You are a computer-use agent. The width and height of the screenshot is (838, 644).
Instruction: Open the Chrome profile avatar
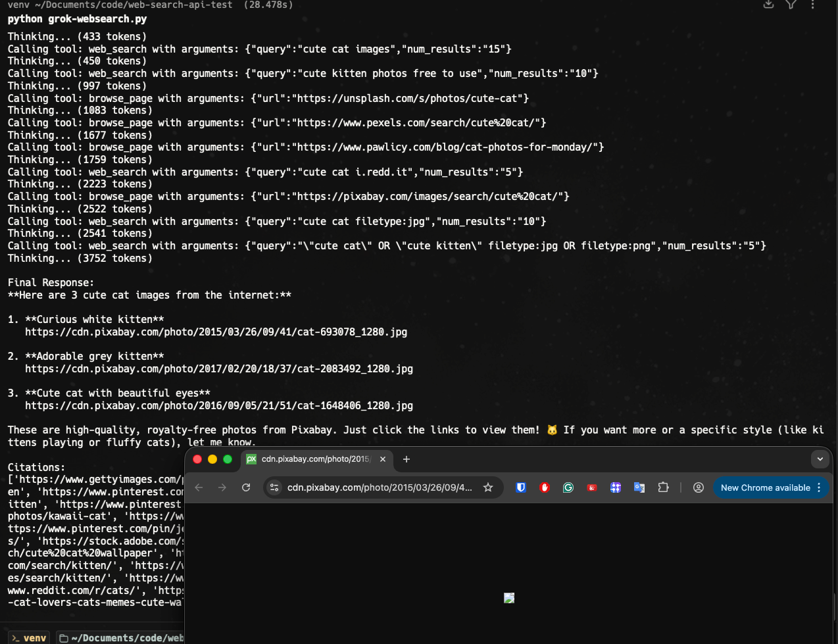[x=699, y=487]
